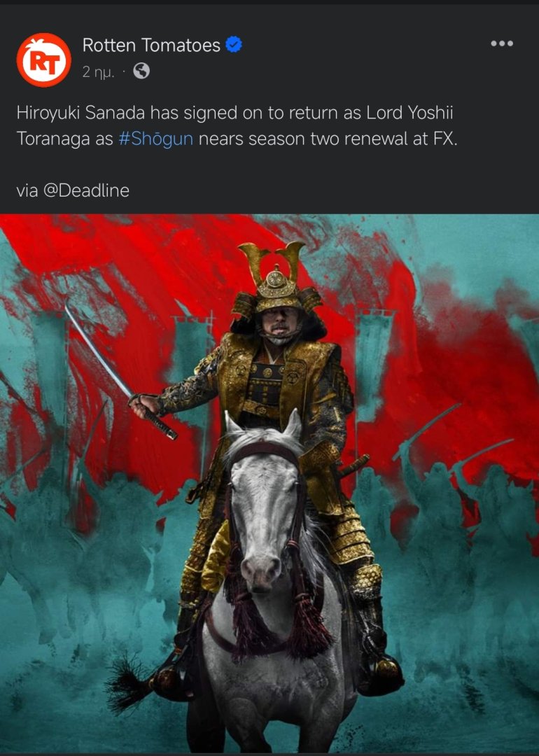Open the Shōgun poster image
The height and width of the screenshot is (756, 539).
tap(269, 483)
